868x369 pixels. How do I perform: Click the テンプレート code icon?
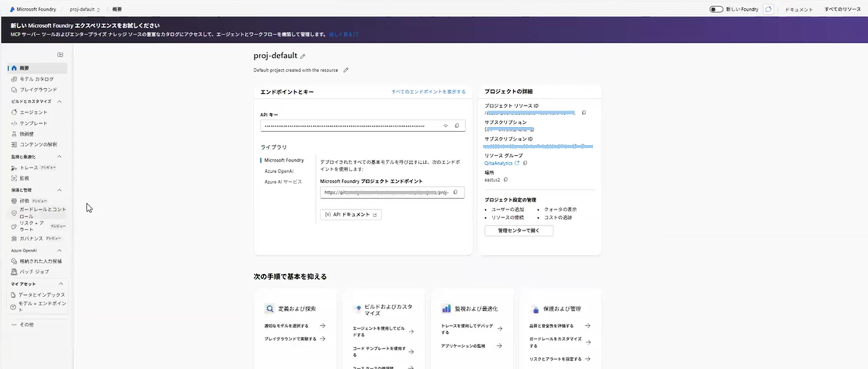tap(14, 123)
